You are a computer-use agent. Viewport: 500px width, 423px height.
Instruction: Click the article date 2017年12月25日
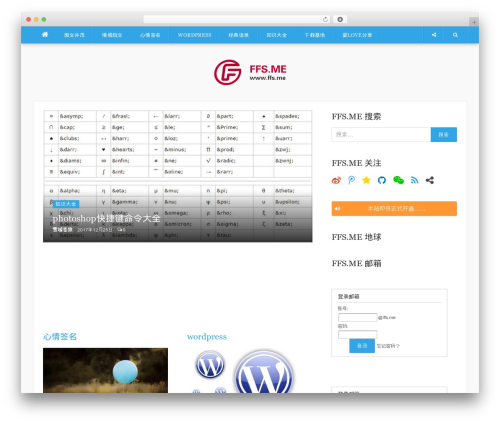pyautogui.click(x=95, y=230)
